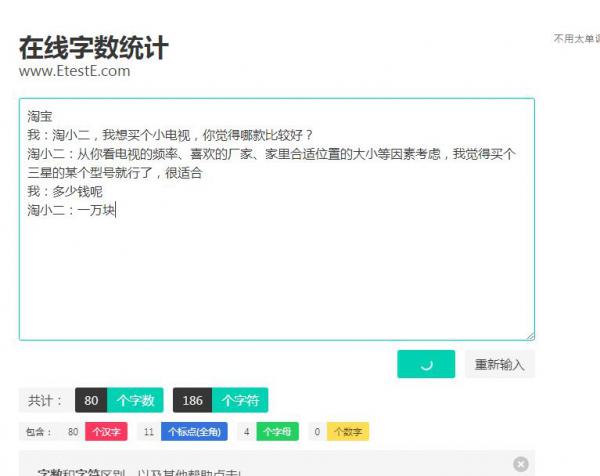This screenshot has height=476, width=600.
Task: Click the 字数和字符区别 help text
Action: [x=139, y=472]
